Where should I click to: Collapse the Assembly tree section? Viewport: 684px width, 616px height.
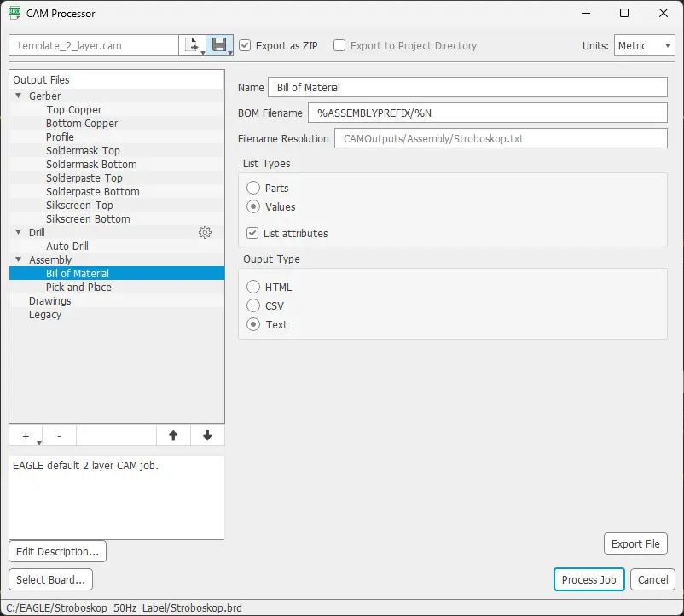(19, 260)
